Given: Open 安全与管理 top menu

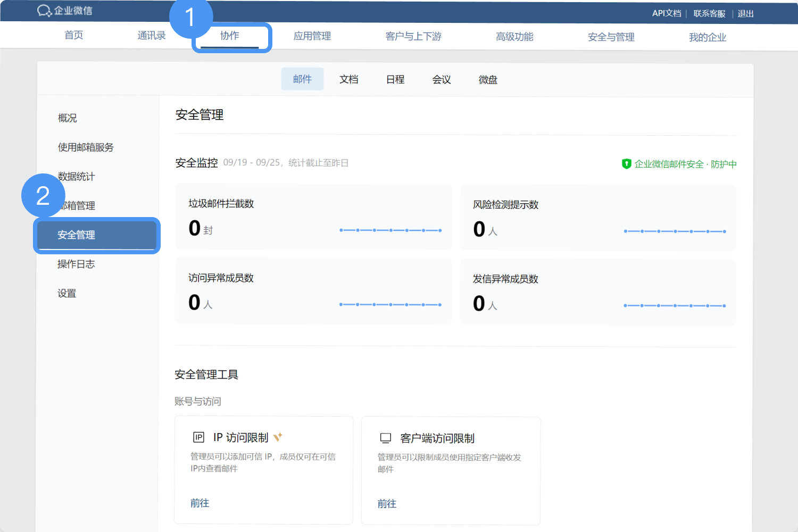Looking at the screenshot, I should (x=611, y=37).
